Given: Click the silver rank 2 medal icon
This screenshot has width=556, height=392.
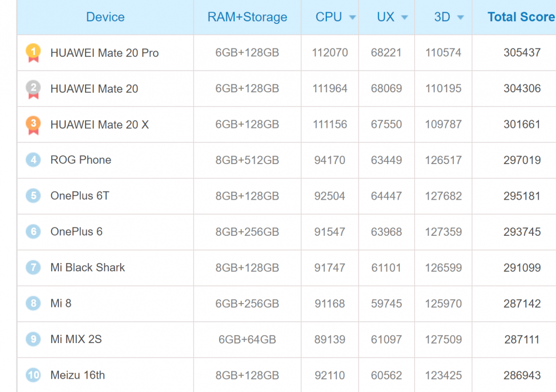Looking at the screenshot, I should click(x=33, y=89).
